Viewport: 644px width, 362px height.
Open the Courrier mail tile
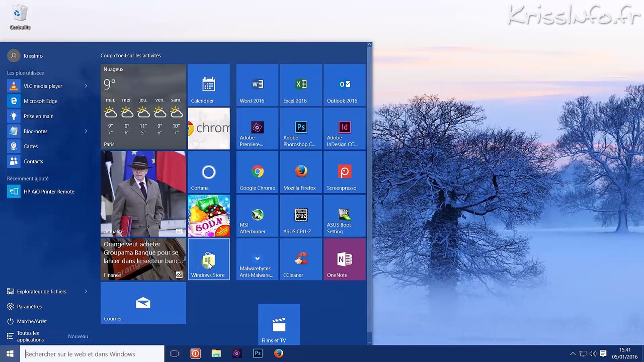143,303
